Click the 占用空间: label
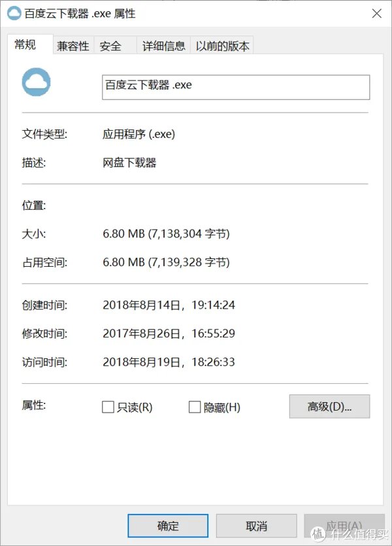 tap(44, 262)
